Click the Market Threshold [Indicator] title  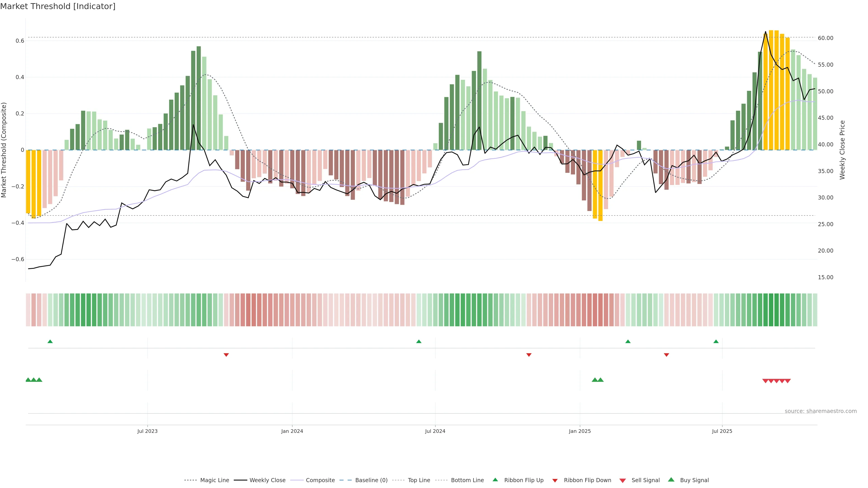click(x=58, y=6)
